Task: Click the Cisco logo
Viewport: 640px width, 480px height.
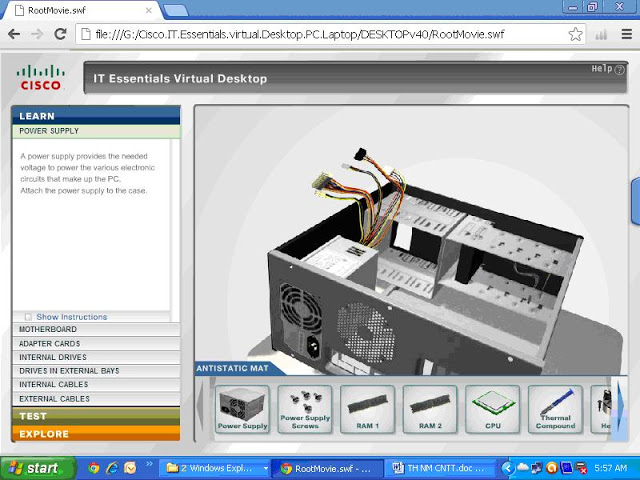Action: point(40,78)
